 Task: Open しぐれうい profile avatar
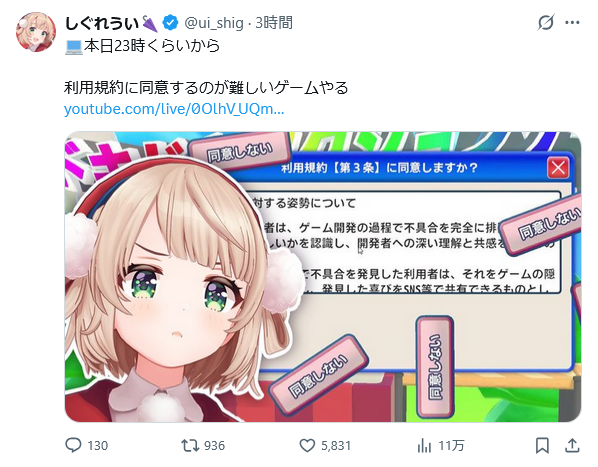click(x=36, y=32)
